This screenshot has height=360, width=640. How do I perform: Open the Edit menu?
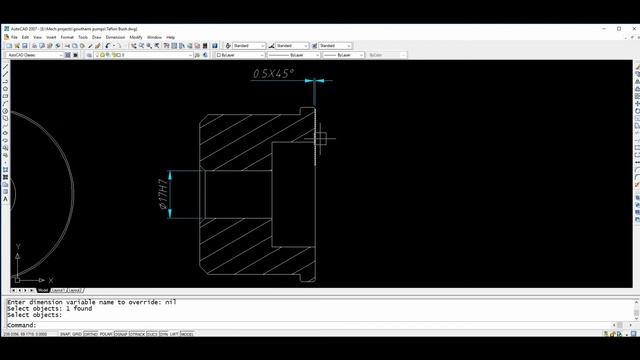[25, 37]
